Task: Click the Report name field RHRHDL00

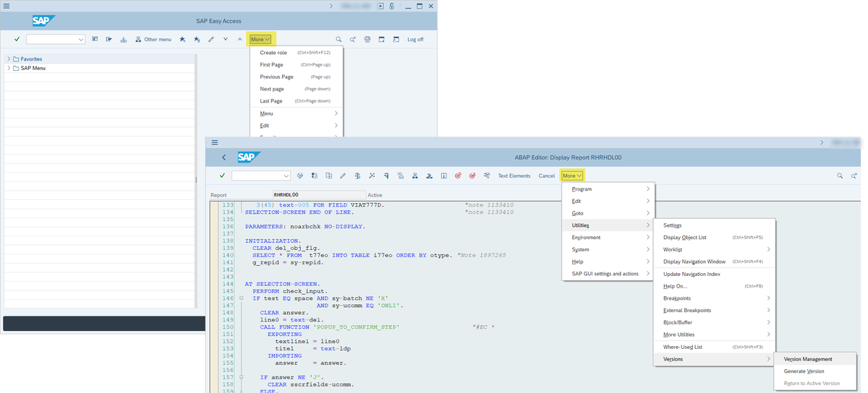Action: tap(319, 195)
